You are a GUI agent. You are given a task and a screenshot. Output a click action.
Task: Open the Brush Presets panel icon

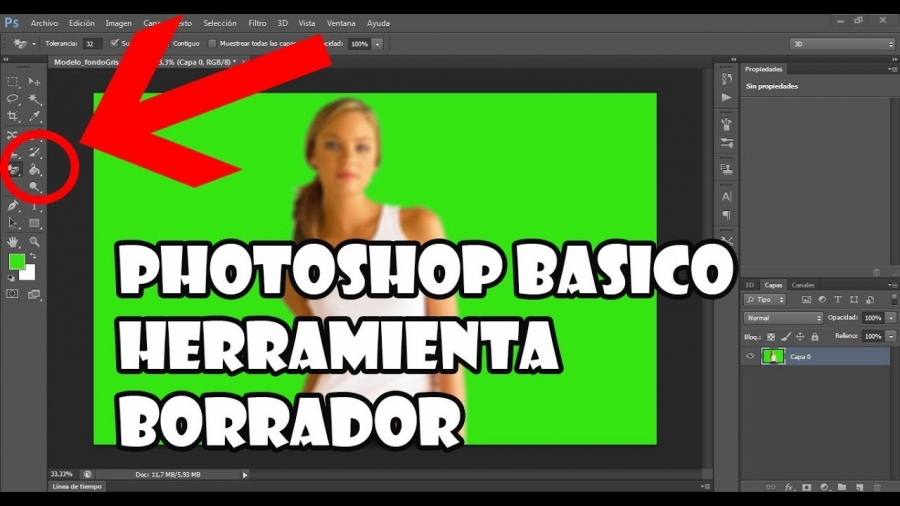point(727,123)
